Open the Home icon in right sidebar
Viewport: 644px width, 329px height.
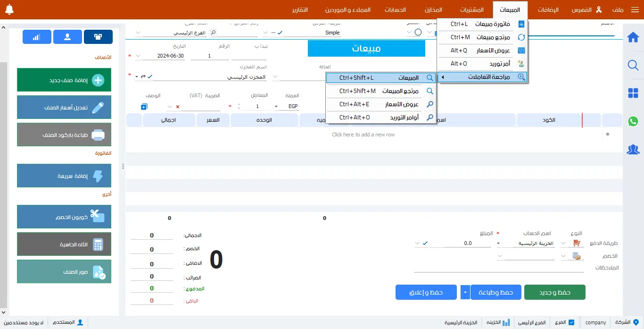click(x=633, y=37)
